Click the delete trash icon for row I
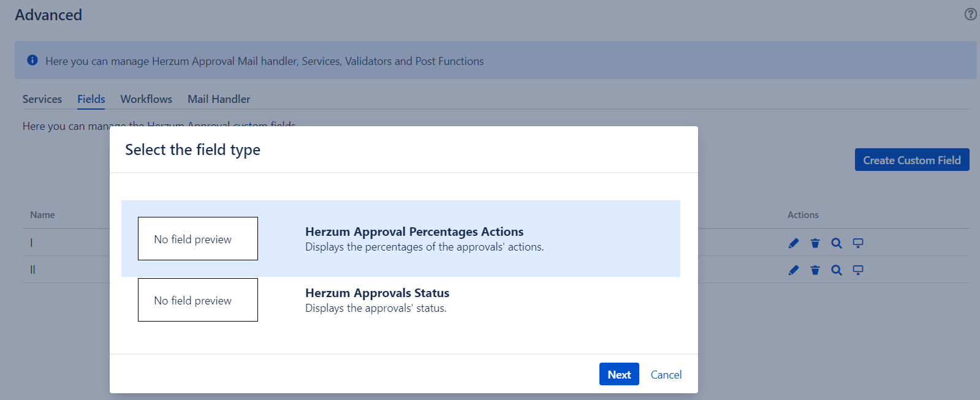Image resolution: width=980 pixels, height=400 pixels. pyautogui.click(x=815, y=243)
